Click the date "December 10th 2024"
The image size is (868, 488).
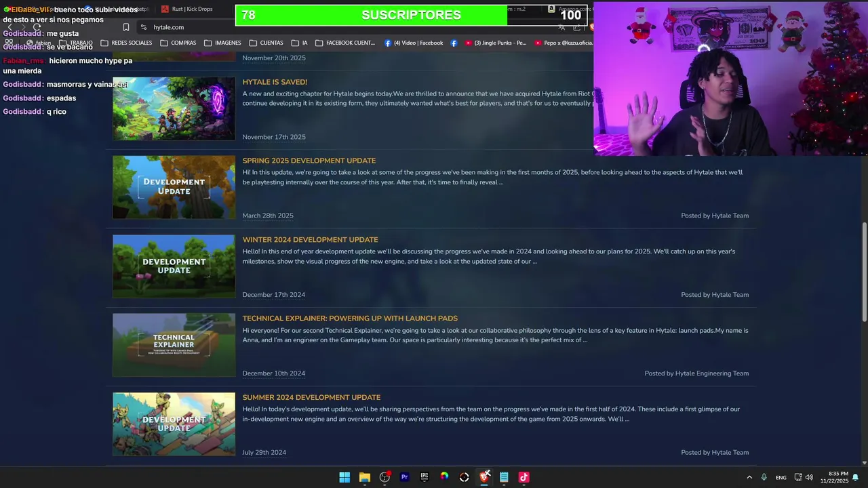(x=274, y=373)
